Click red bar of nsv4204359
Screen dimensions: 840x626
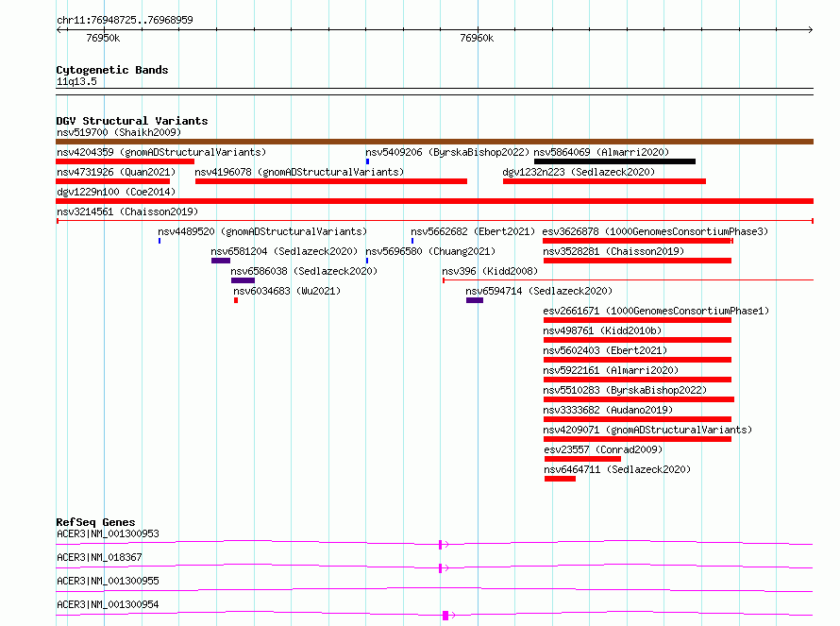pyautogui.click(x=125, y=161)
